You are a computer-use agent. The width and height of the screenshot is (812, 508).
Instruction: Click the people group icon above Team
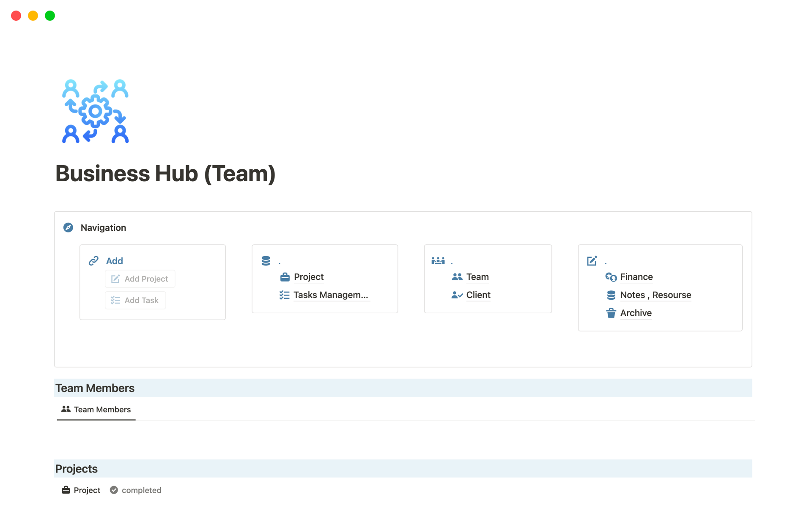(x=438, y=261)
